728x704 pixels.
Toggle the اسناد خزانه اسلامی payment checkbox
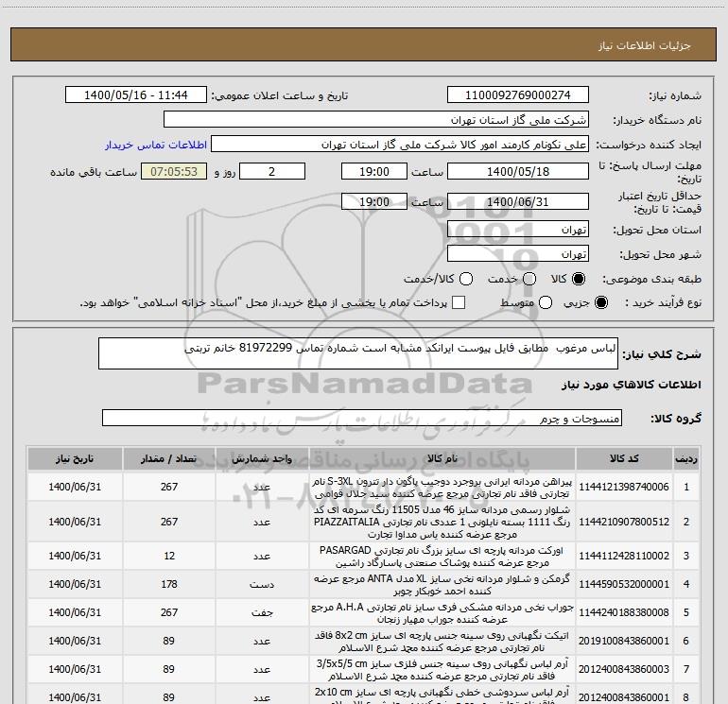[459, 302]
